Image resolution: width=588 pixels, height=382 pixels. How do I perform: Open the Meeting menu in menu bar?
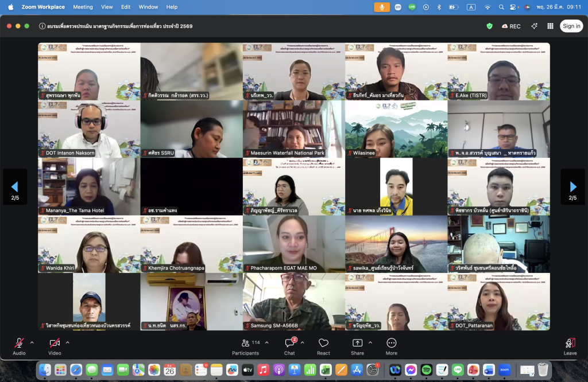(x=83, y=7)
